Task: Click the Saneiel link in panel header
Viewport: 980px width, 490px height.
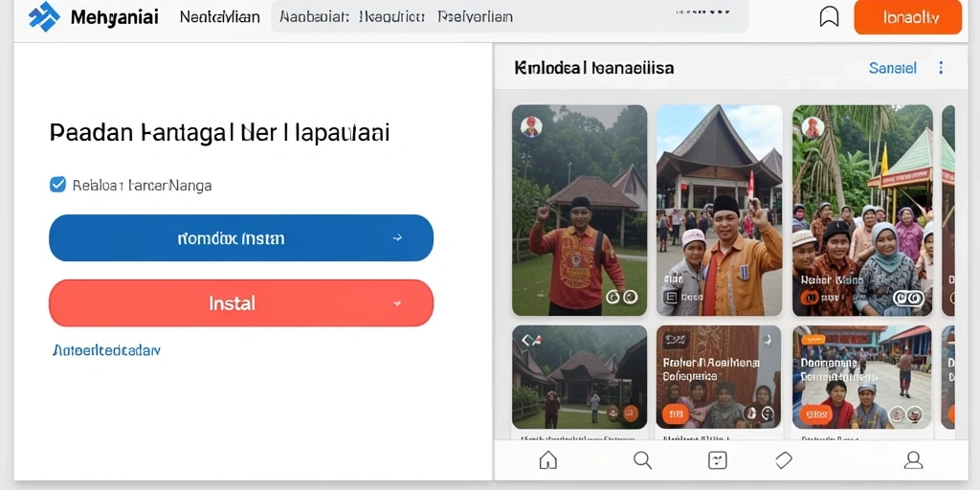Action: 893,68
